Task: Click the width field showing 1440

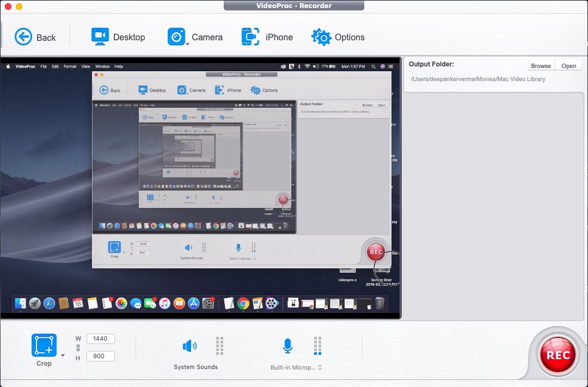Action: 100,339
